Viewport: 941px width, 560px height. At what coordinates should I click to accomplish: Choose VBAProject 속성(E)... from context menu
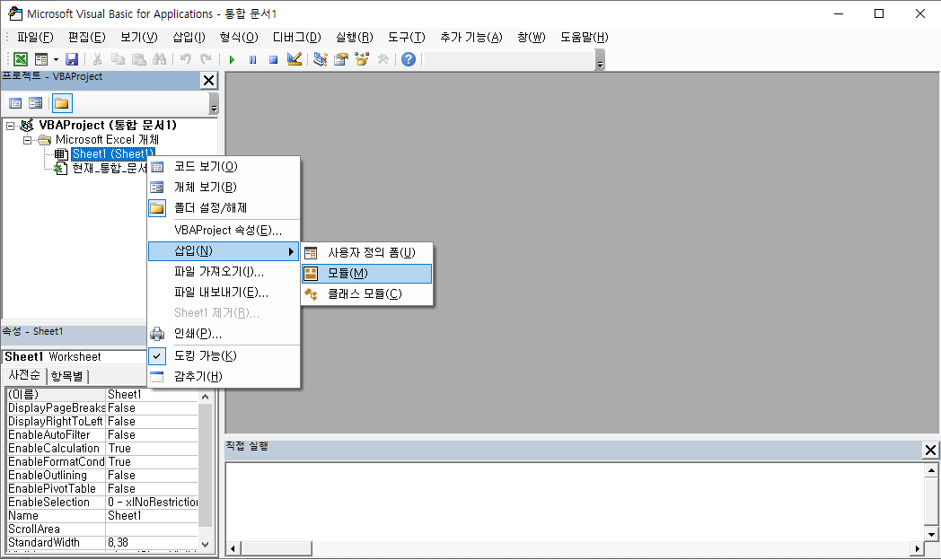[224, 231]
